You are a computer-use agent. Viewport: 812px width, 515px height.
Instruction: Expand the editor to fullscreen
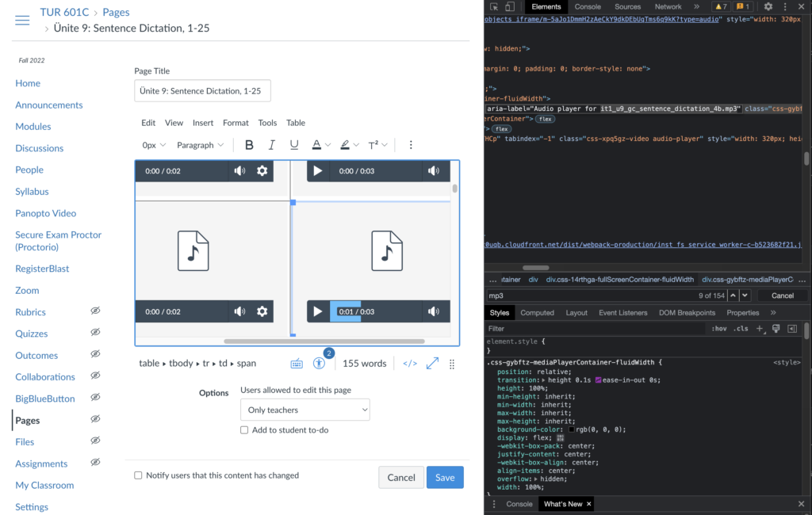(x=432, y=364)
